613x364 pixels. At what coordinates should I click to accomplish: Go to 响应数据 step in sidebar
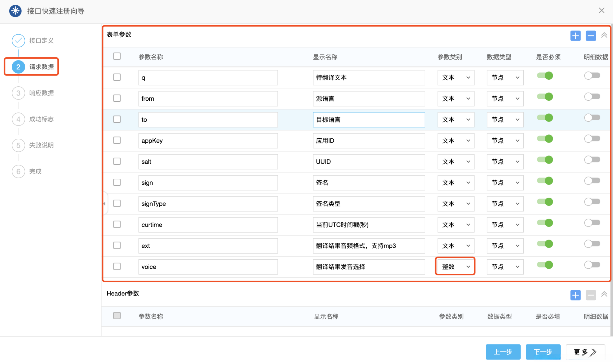(41, 93)
